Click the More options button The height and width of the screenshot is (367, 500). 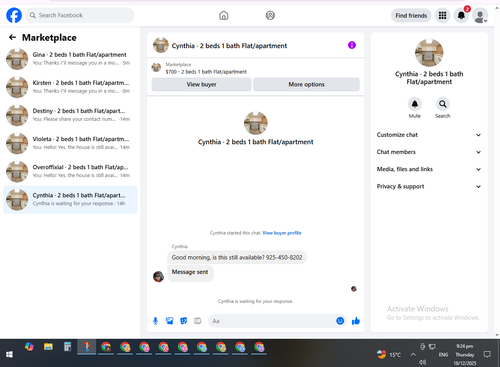[x=306, y=84]
